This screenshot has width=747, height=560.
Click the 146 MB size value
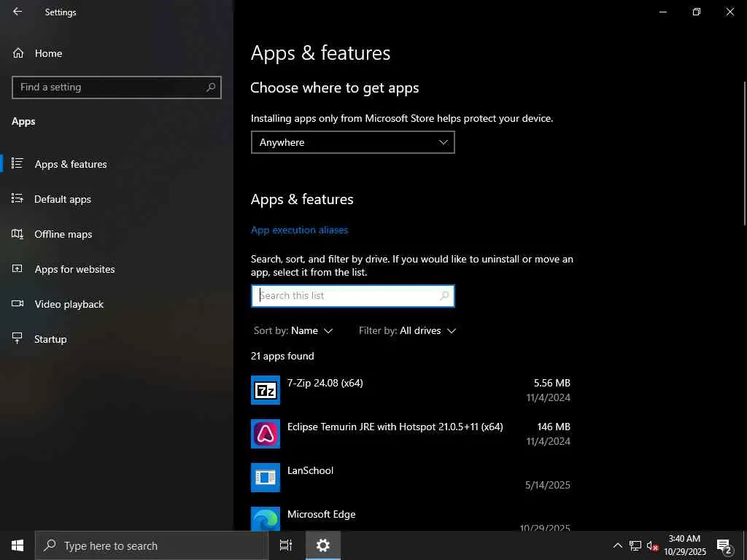(554, 427)
